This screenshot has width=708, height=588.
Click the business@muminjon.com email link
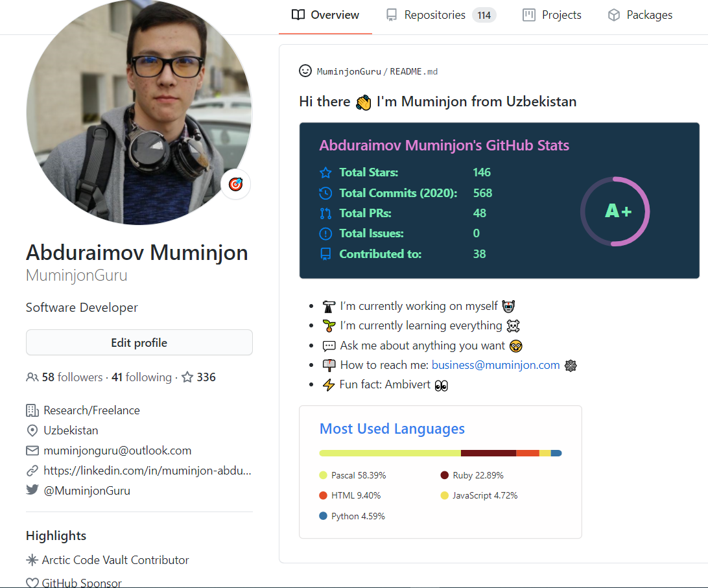pos(495,365)
